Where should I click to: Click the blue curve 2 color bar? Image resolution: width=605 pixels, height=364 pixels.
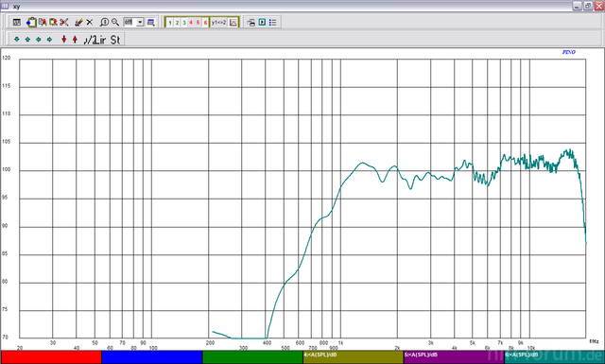tap(151, 357)
